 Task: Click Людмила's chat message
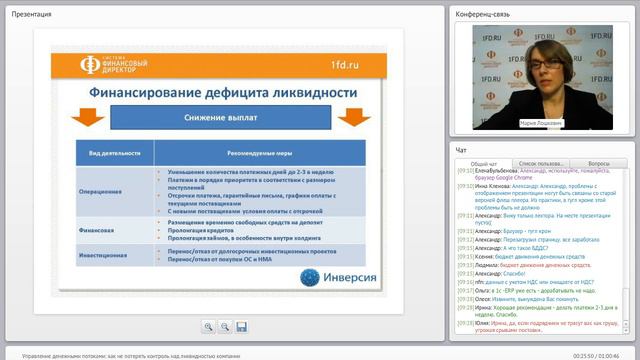coord(524,265)
